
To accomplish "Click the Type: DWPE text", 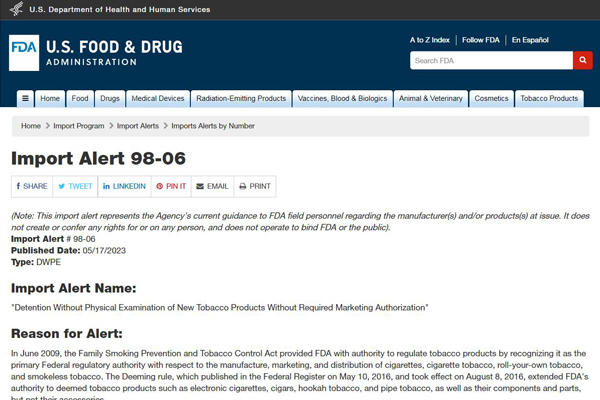I will tap(36, 262).
